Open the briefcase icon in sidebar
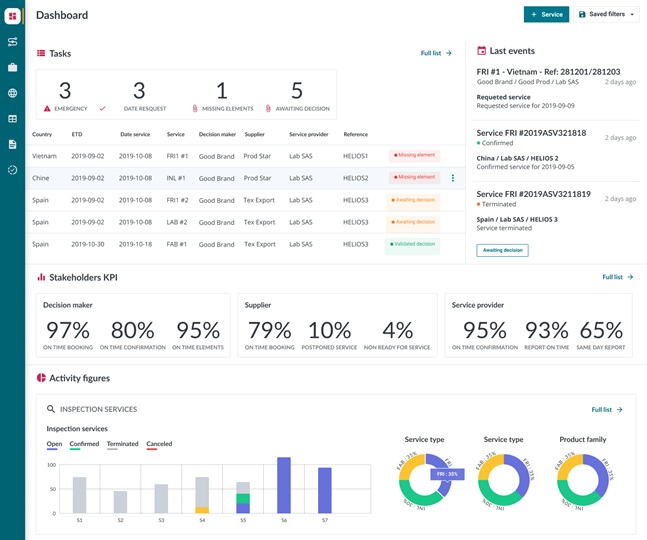 tap(12, 67)
